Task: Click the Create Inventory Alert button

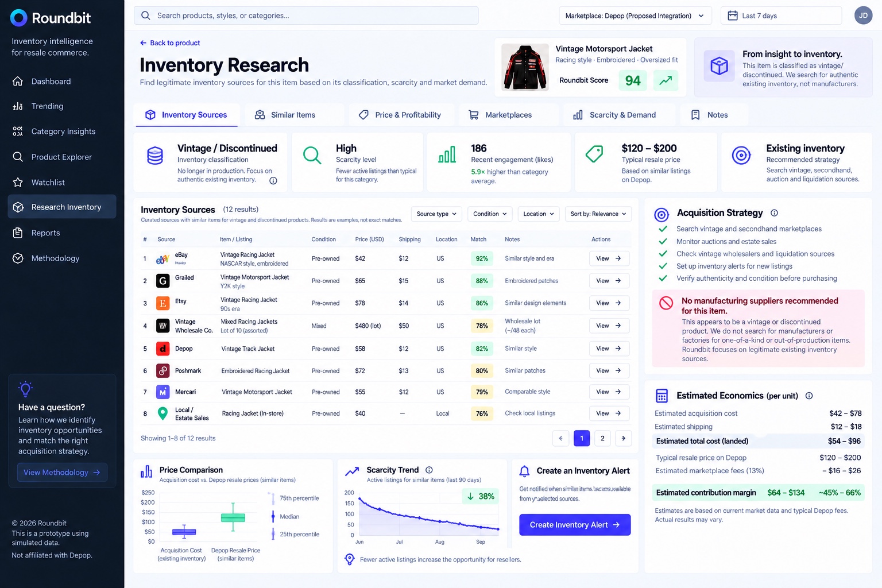Action: coord(575,525)
